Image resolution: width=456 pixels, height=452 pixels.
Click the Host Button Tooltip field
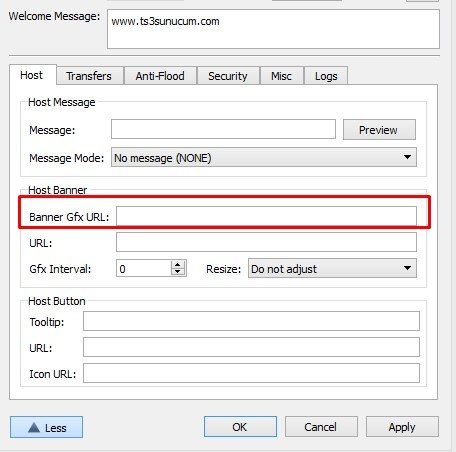[x=251, y=321]
